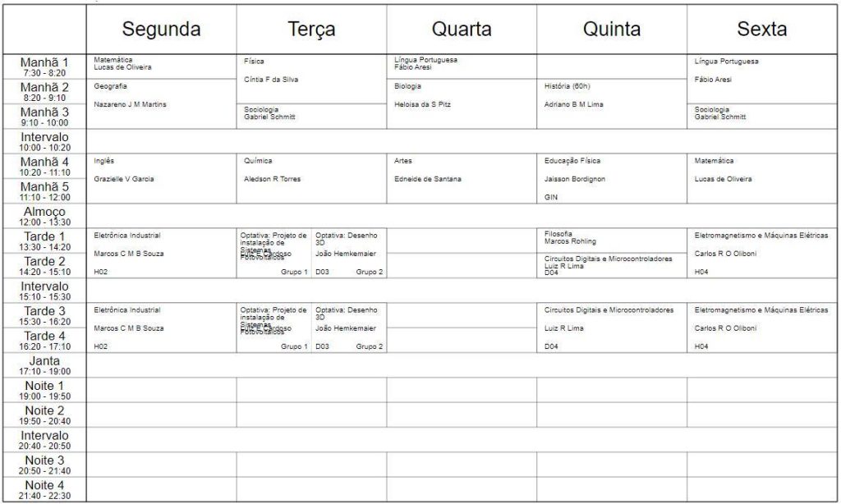Click the Quarta column header
Viewport: 841px width, 504px height.
[x=462, y=30]
